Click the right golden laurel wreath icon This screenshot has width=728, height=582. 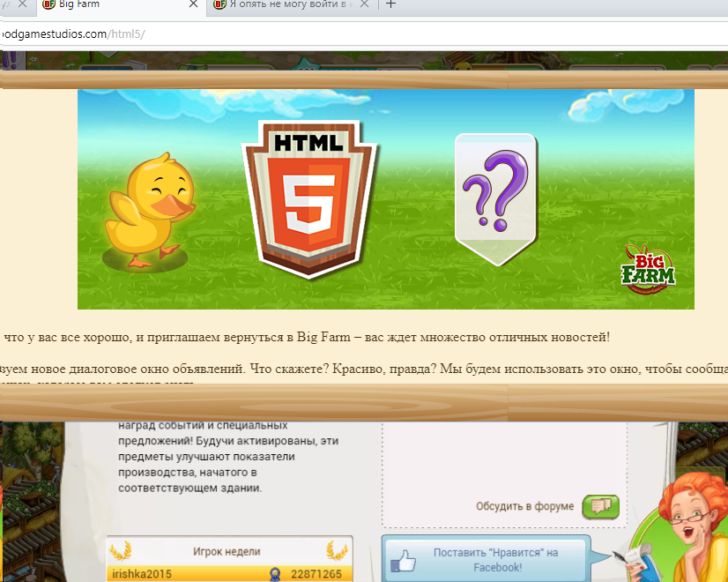click(x=337, y=551)
